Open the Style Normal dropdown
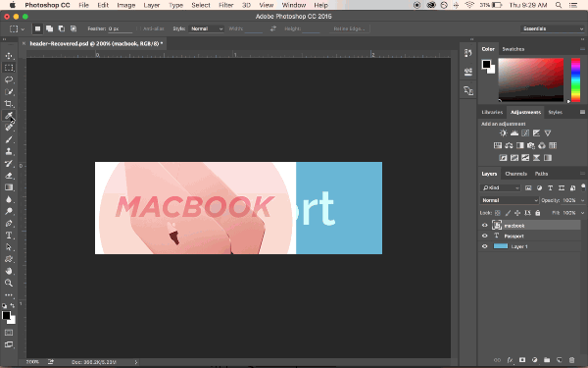 (206, 28)
